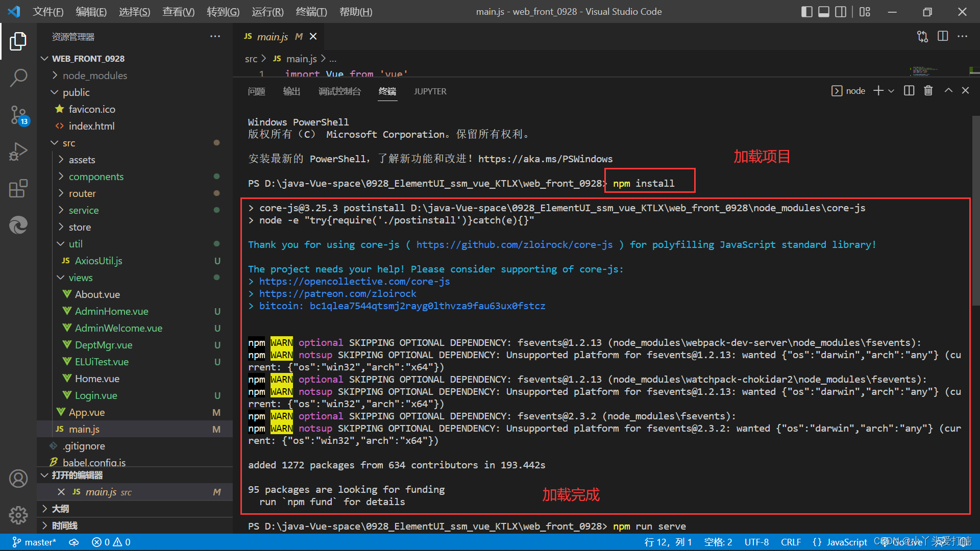Viewport: 980px width, 551px height.
Task: Split the editor to the right
Action: pyautogui.click(x=943, y=36)
